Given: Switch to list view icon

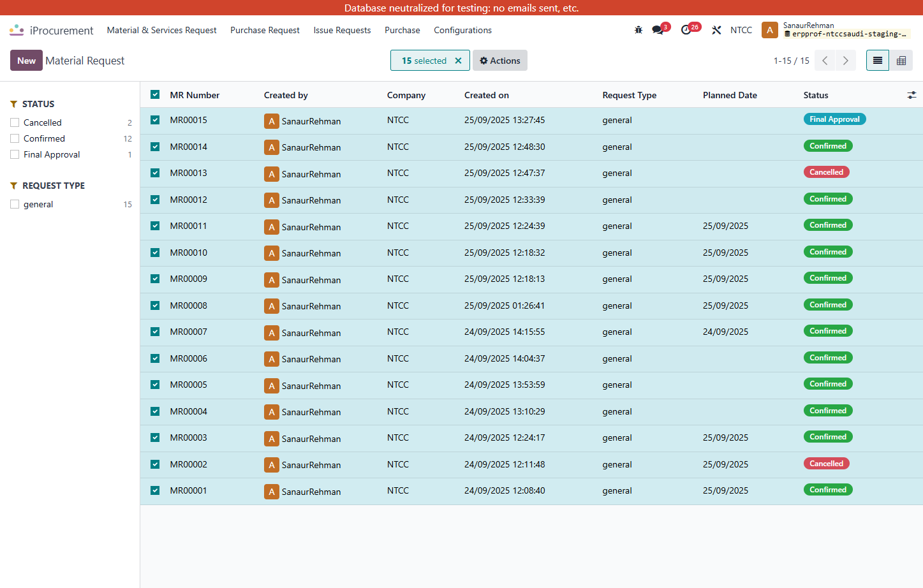Looking at the screenshot, I should pyautogui.click(x=878, y=61).
